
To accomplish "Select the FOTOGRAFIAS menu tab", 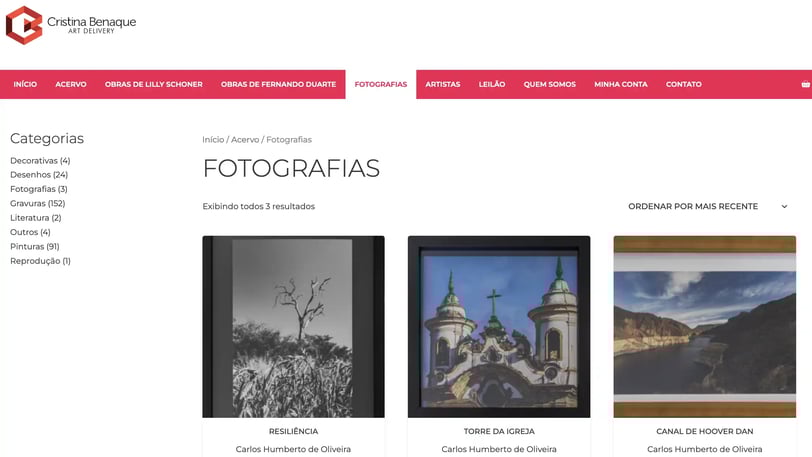I will [x=381, y=84].
